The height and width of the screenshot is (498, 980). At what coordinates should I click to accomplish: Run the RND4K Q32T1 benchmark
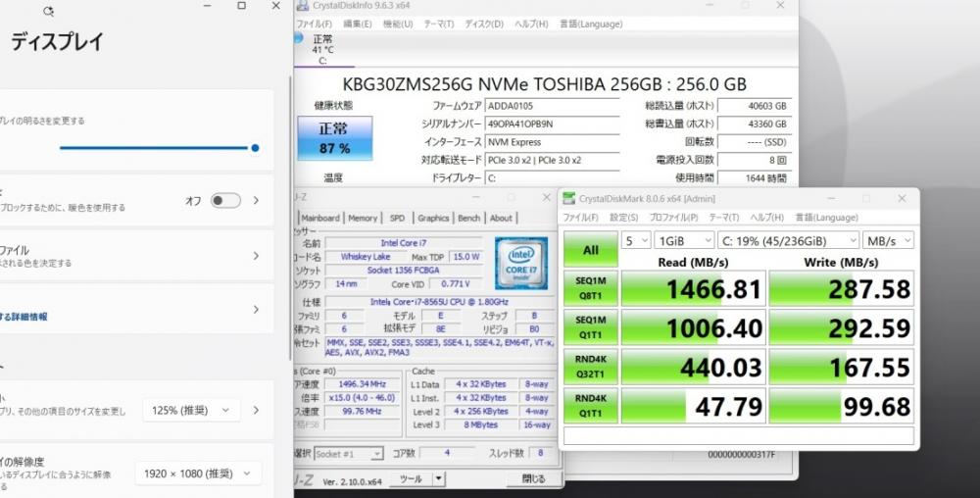coord(591,367)
